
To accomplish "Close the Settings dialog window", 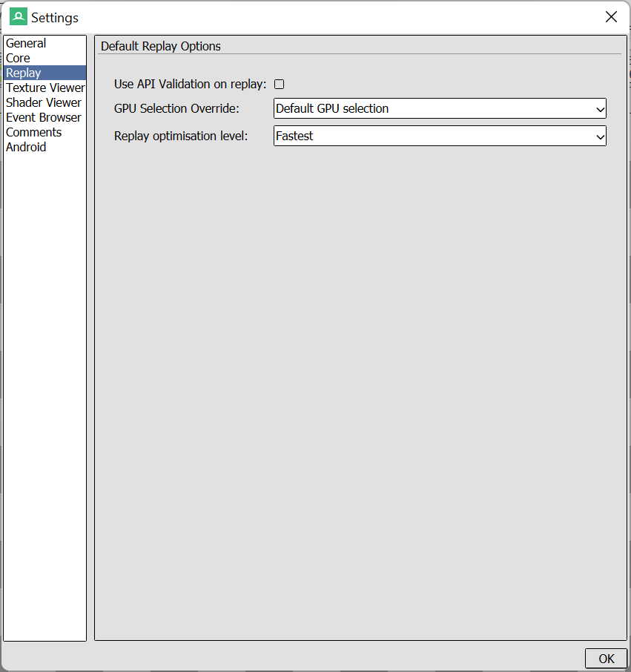I will tap(611, 17).
